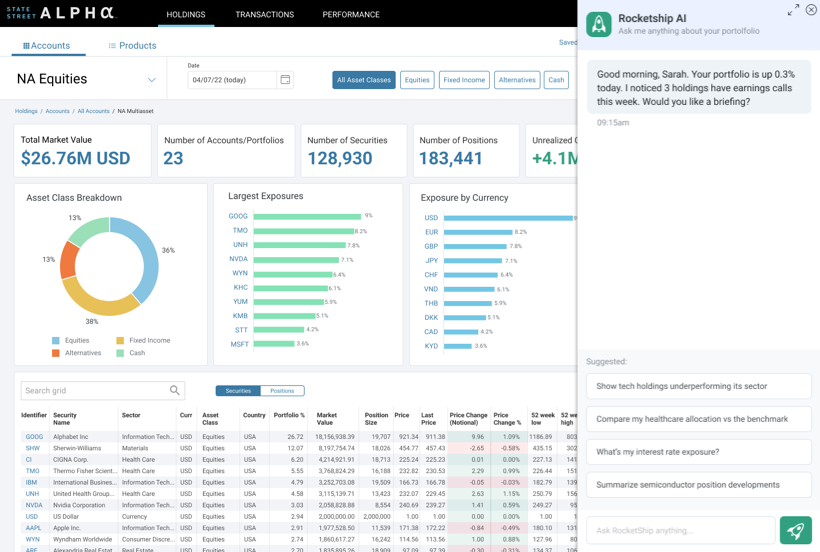Click the Products list icon

point(112,46)
